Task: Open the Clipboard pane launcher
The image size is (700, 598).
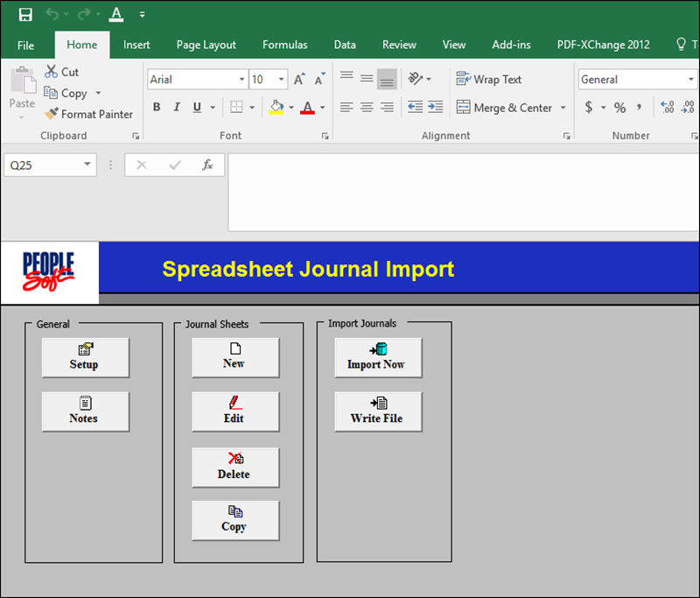Action: [136, 136]
